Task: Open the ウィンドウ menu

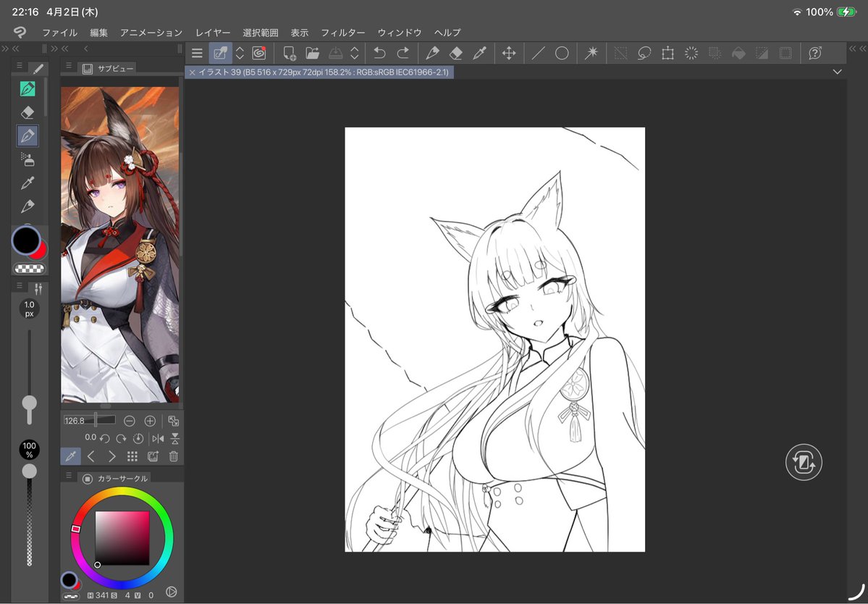Action: click(400, 33)
